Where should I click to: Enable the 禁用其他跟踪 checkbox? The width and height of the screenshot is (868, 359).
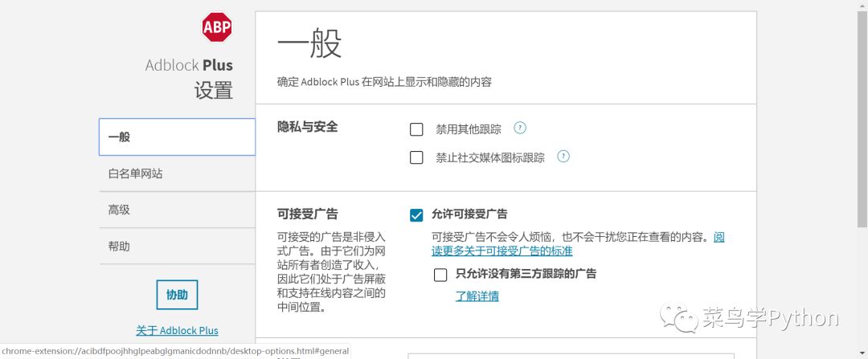(x=416, y=129)
